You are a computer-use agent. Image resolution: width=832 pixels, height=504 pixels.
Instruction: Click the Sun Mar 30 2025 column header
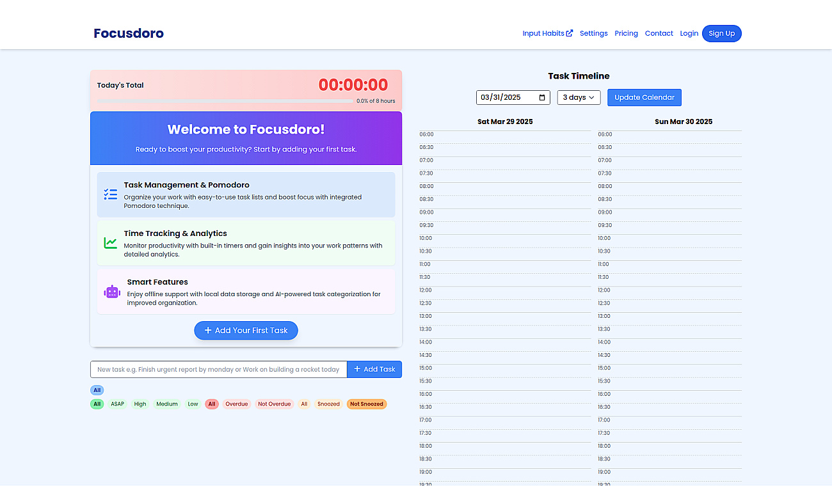[684, 122]
